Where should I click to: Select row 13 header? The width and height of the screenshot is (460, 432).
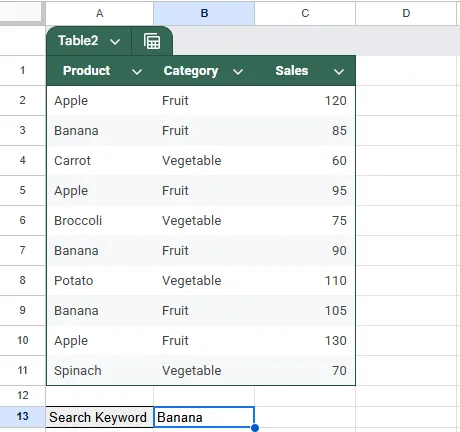[x=22, y=416]
